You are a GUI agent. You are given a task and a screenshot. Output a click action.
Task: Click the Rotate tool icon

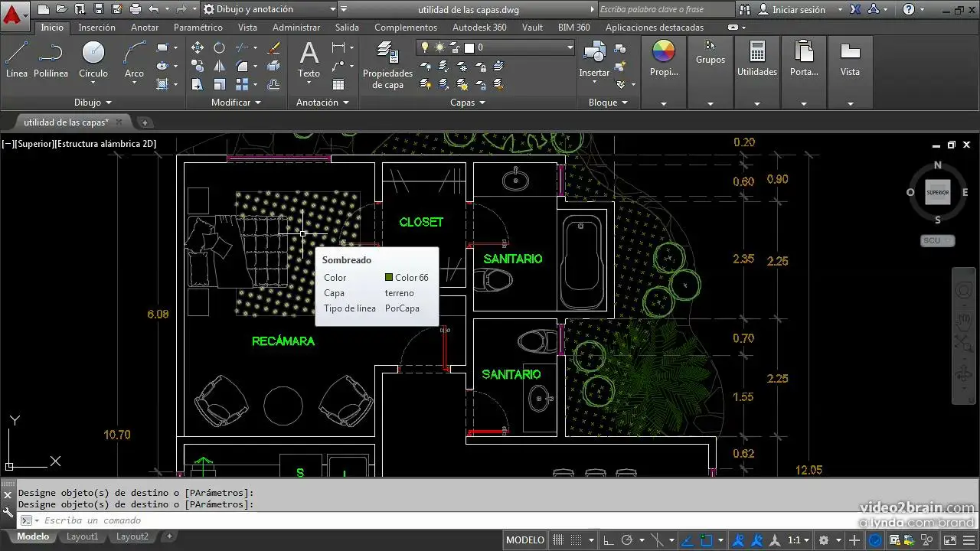tap(220, 47)
